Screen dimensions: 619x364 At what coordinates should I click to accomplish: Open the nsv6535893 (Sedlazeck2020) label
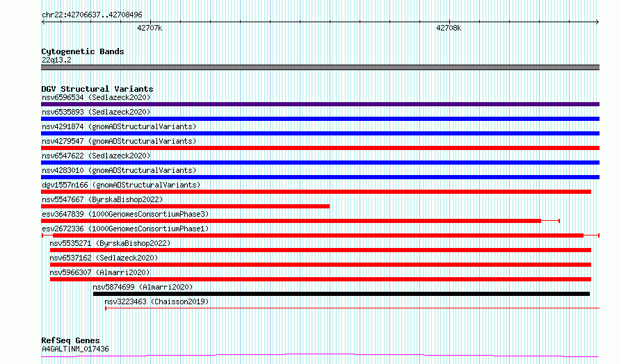click(x=96, y=112)
